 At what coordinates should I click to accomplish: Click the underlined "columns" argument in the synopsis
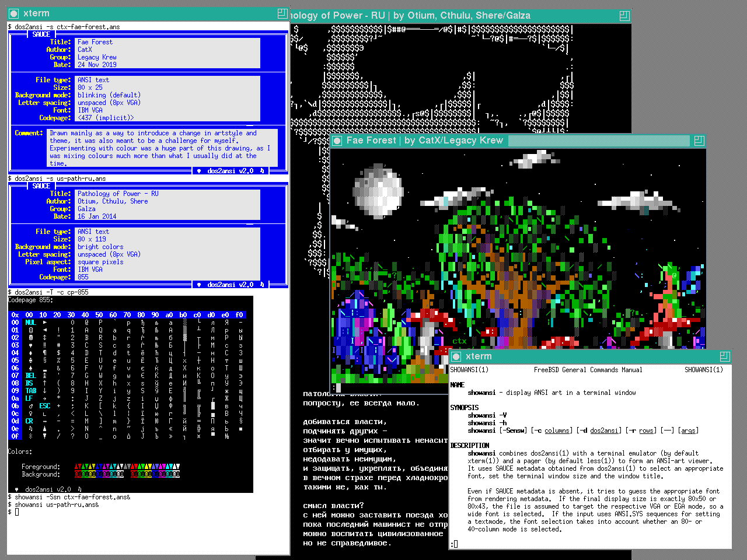[x=557, y=430]
